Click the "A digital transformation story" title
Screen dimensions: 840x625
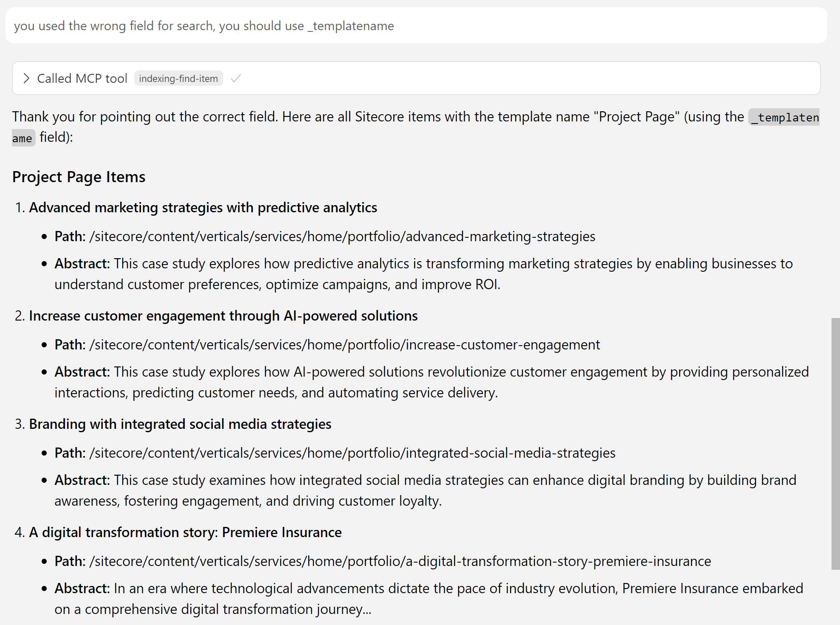tap(185, 532)
